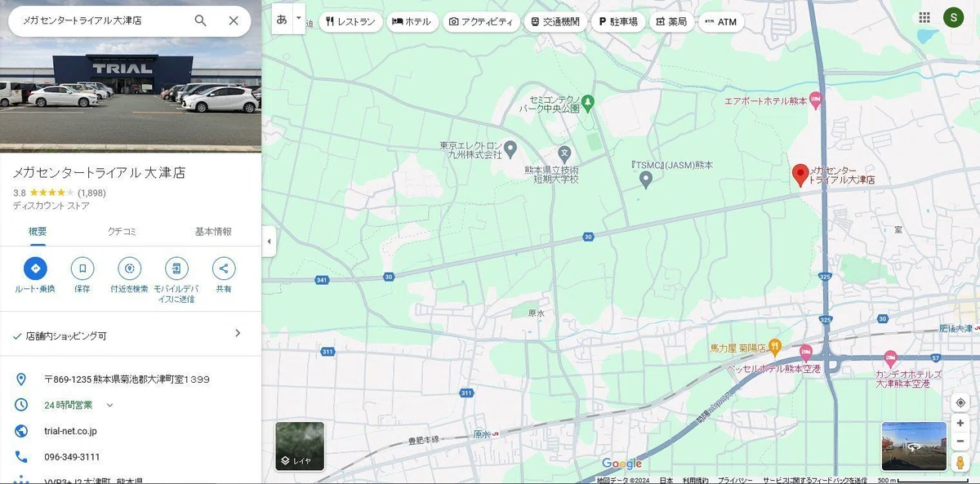Click the エアポートホテル熊本 hotel marker
This screenshot has height=484, width=980.
pyautogui.click(x=815, y=100)
